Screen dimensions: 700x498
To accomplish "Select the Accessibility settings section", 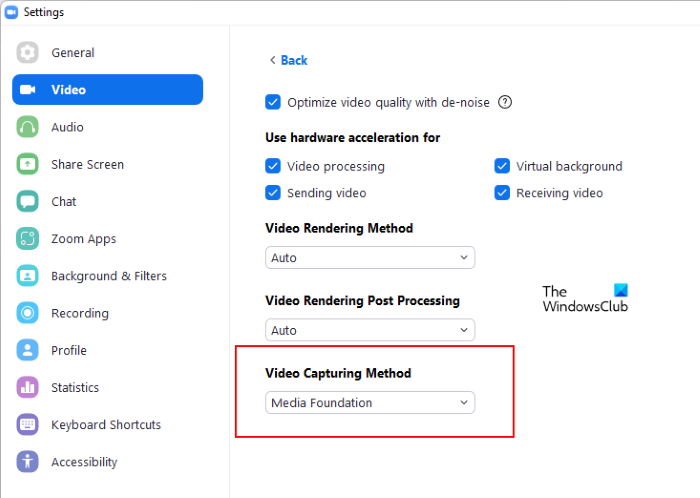I will click(x=84, y=462).
